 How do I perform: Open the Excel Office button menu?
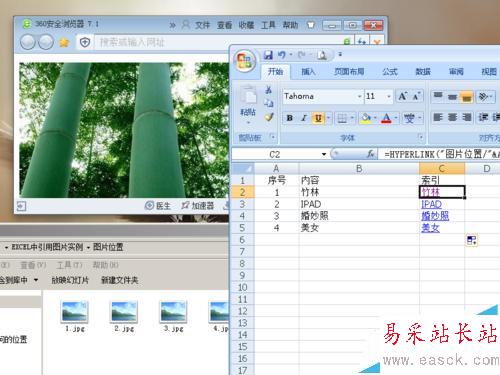pos(245,61)
